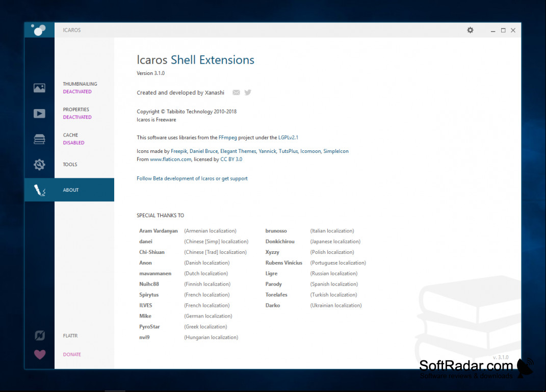
Task: Switch to the Properties section
Action: coord(76,109)
